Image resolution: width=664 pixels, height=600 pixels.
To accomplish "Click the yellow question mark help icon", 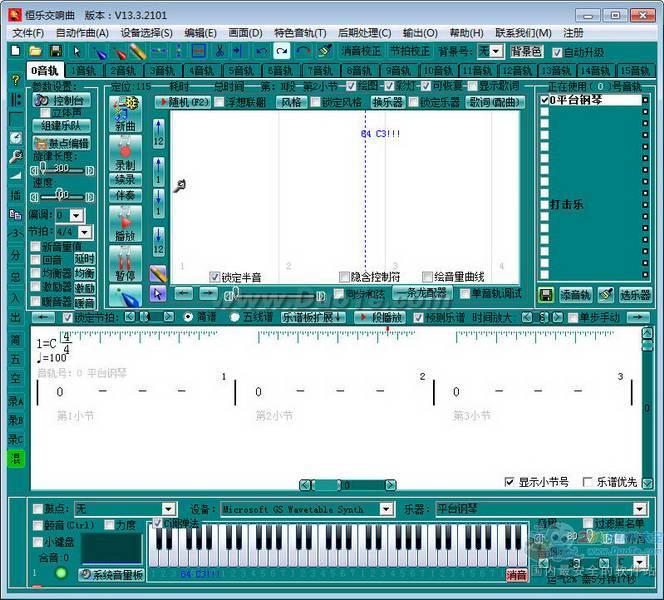I will tap(16, 80).
